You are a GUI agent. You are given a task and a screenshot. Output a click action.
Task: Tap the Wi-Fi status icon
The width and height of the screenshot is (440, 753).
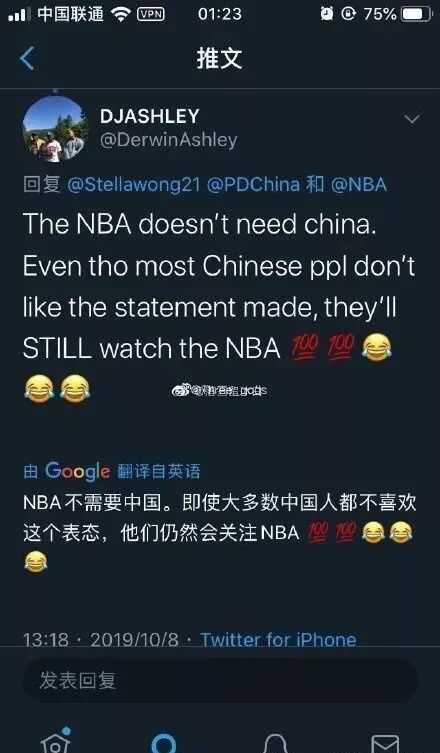point(121,14)
